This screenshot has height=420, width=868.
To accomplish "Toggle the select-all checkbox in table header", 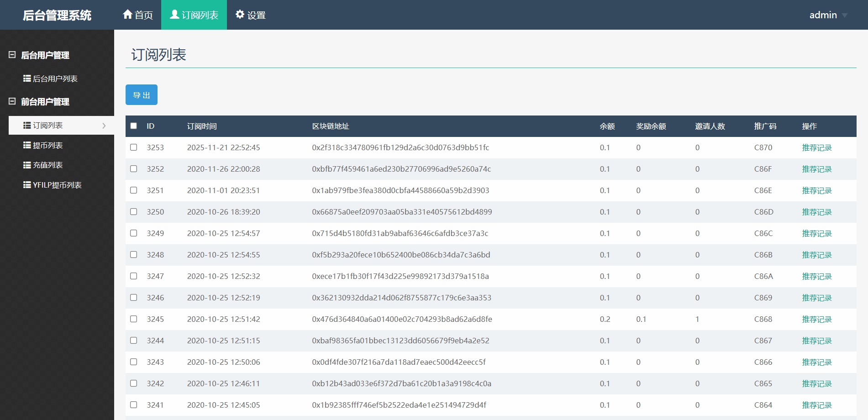I will tap(134, 126).
